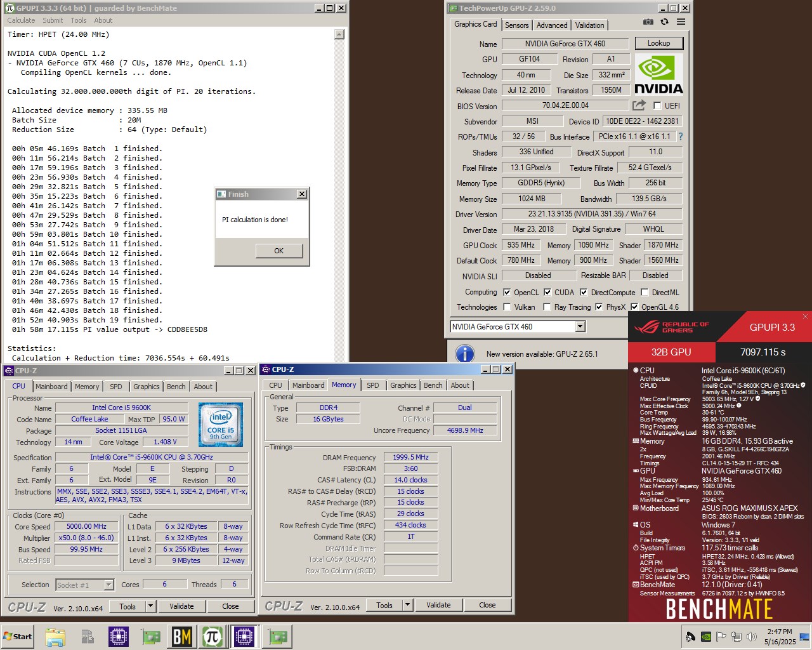812x650 pixels.
Task: Open Tools dropdown arrow in CPU-Z CPU window
Action: point(151,606)
